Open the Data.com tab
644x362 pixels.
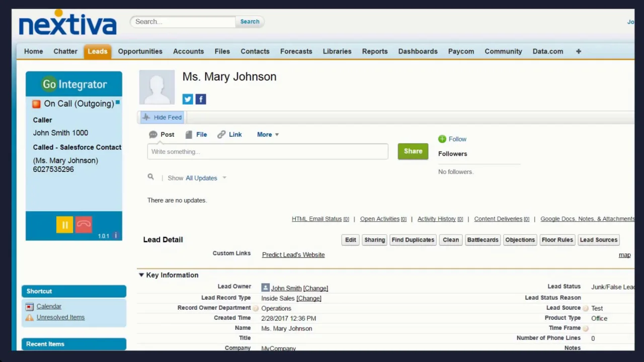(x=548, y=51)
